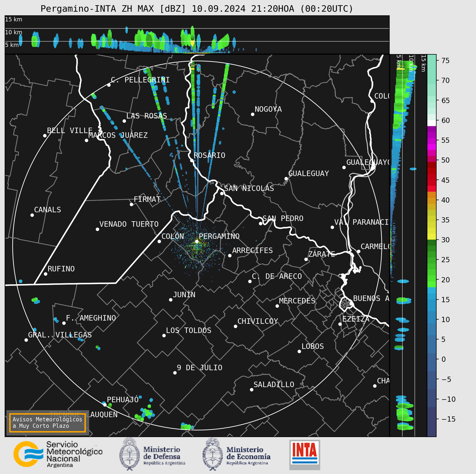Select the MARCOS JUÁREZ city label
476x474 pixels.
pos(118,135)
